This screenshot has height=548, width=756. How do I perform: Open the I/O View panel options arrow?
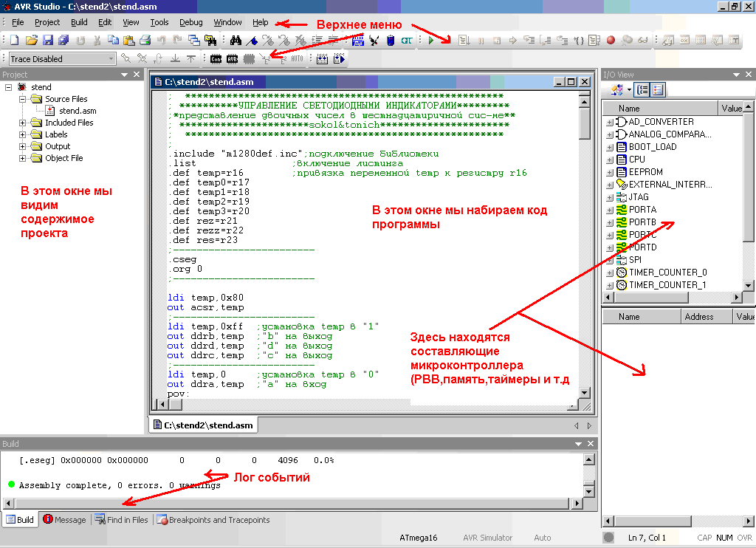(x=736, y=75)
